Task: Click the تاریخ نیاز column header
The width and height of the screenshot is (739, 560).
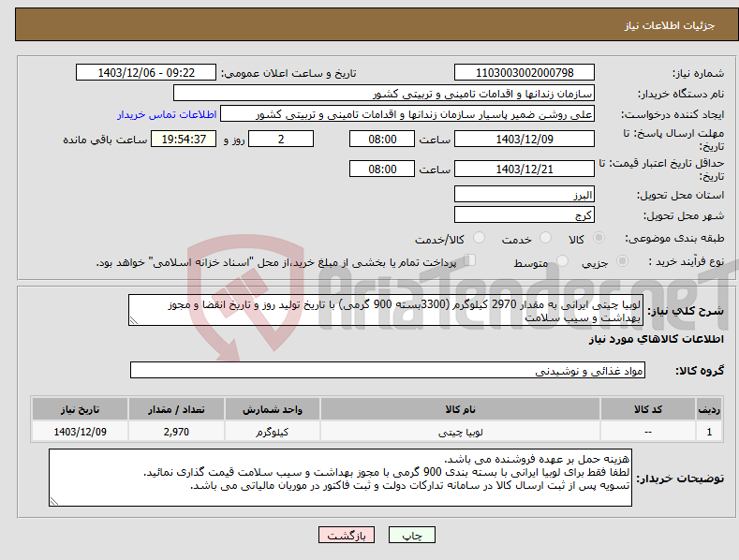Action: 81,409
